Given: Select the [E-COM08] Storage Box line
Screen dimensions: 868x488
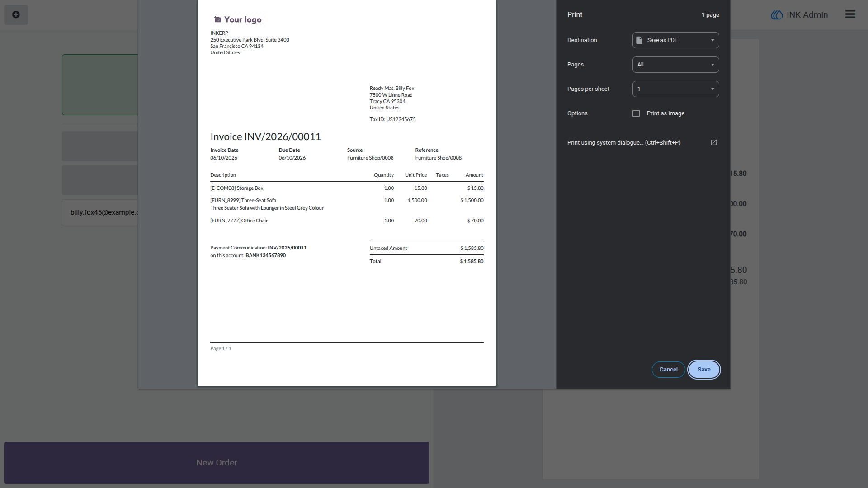Looking at the screenshot, I should click(x=347, y=188).
